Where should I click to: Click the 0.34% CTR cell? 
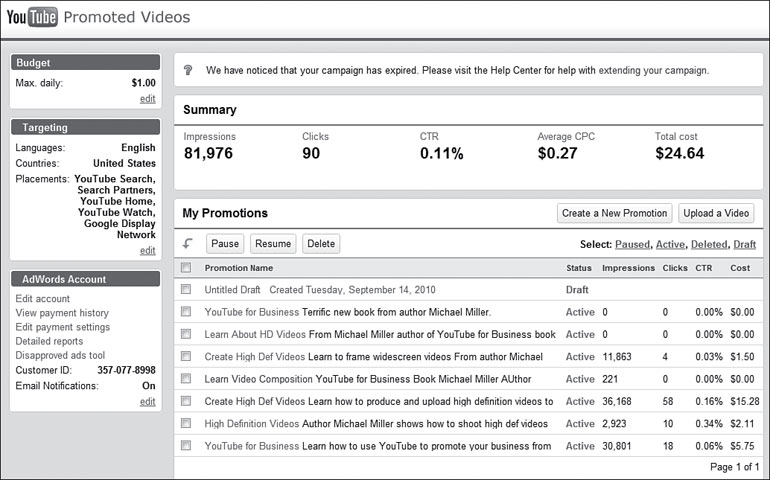pyautogui.click(x=709, y=424)
